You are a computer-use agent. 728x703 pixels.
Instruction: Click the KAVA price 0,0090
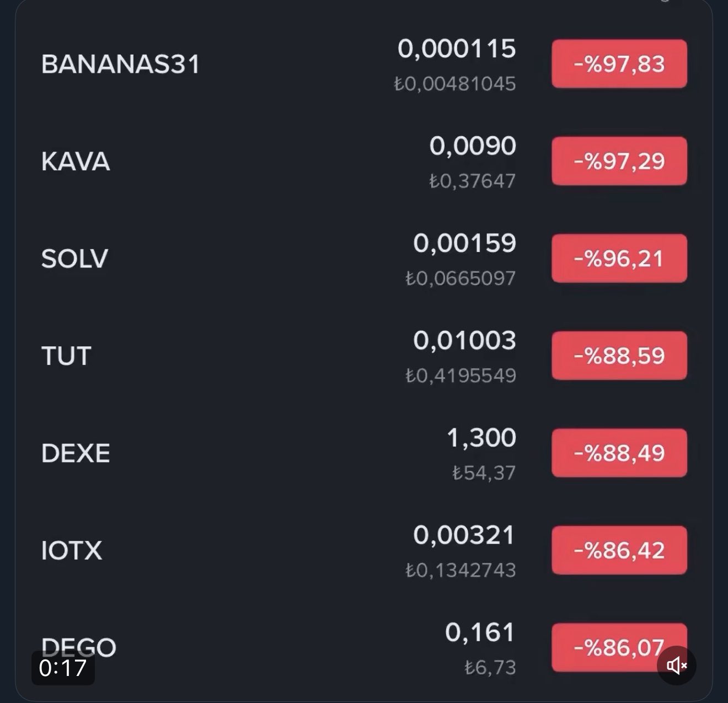pyautogui.click(x=473, y=146)
